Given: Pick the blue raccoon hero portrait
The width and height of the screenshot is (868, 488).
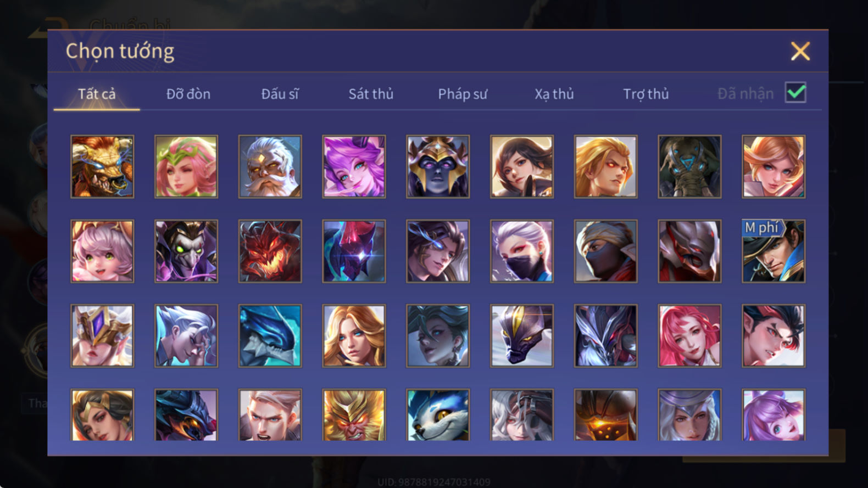Looking at the screenshot, I should [x=438, y=415].
